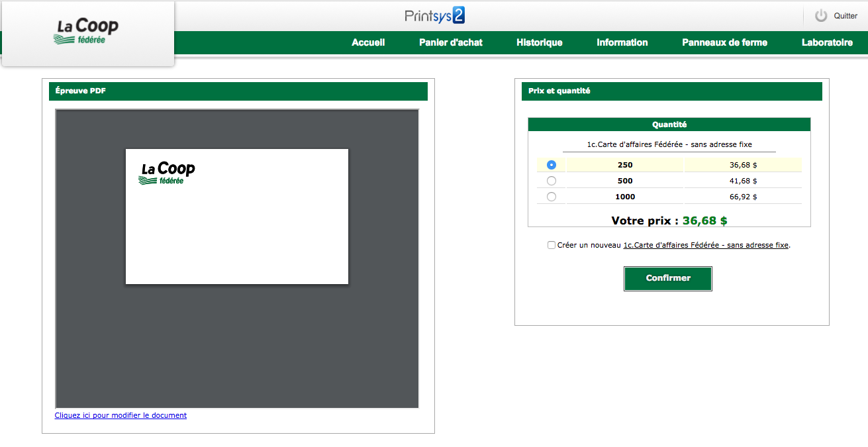
Task: Click the Confirmer button
Action: 668,279
